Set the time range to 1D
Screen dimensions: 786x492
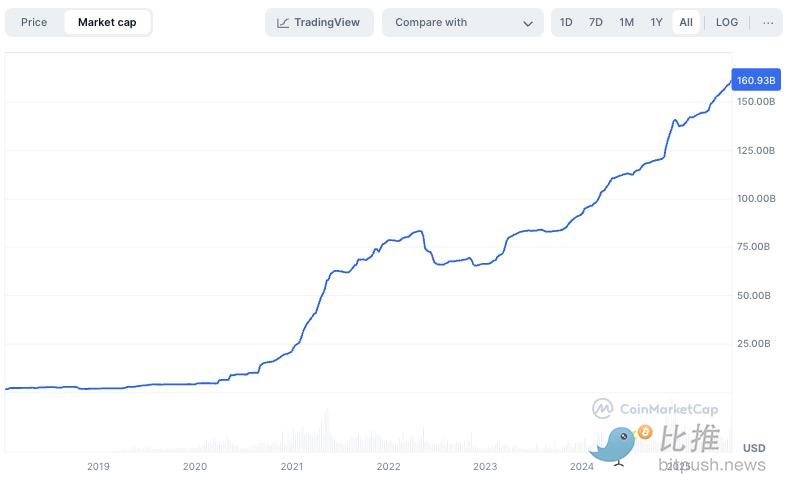coord(566,22)
